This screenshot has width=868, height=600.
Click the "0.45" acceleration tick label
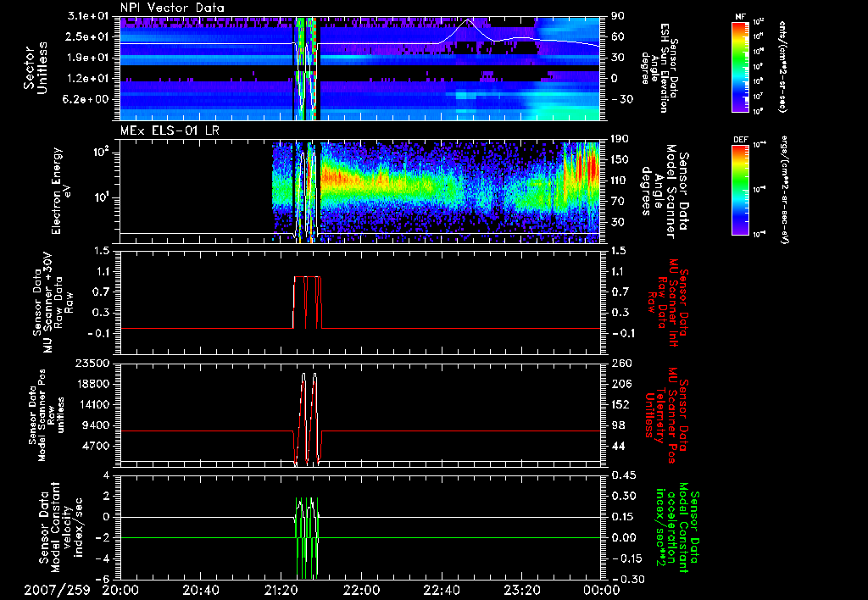[x=623, y=475]
